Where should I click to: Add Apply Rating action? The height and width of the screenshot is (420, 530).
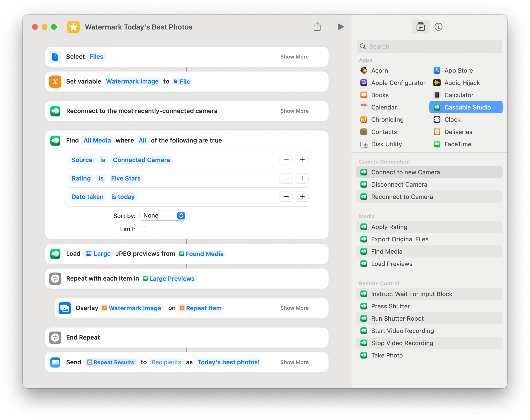point(429,227)
